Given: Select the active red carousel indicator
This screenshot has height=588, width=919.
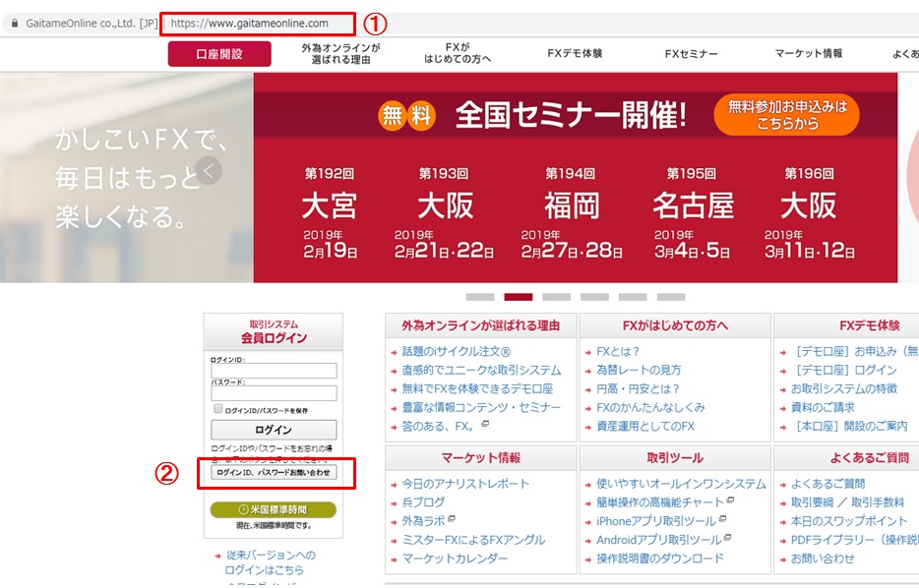Looking at the screenshot, I should pos(519,297).
